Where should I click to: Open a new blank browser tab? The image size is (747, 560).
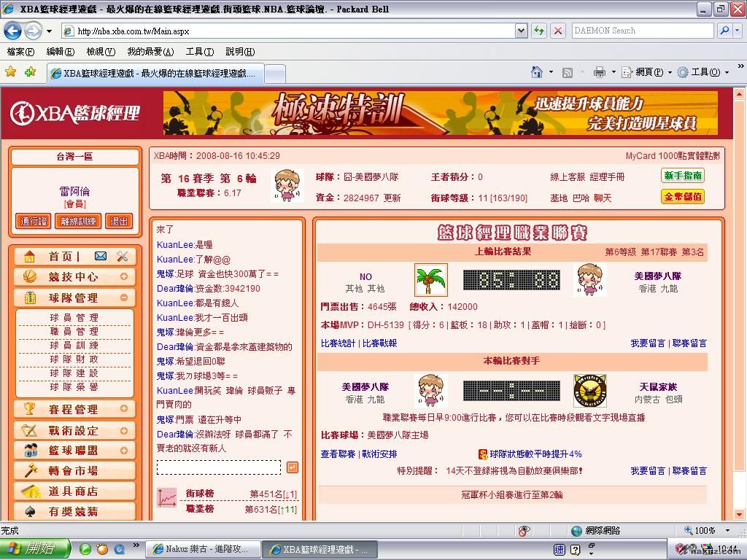(275, 74)
